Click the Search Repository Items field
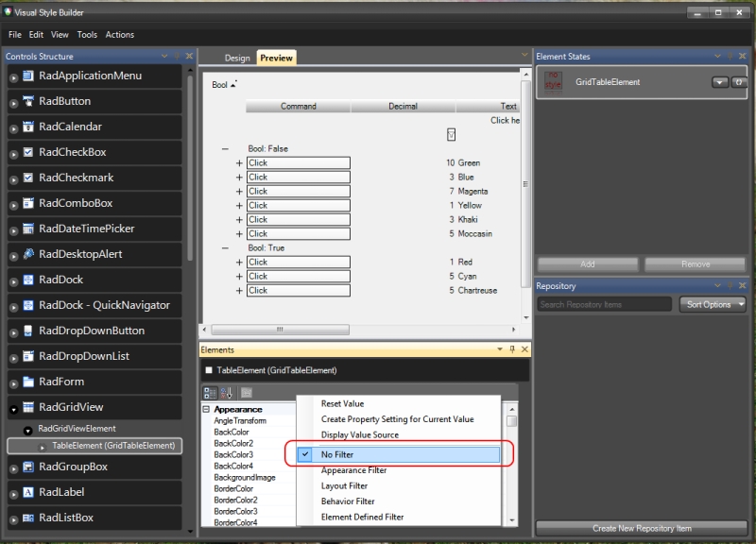The height and width of the screenshot is (544, 756). click(604, 304)
